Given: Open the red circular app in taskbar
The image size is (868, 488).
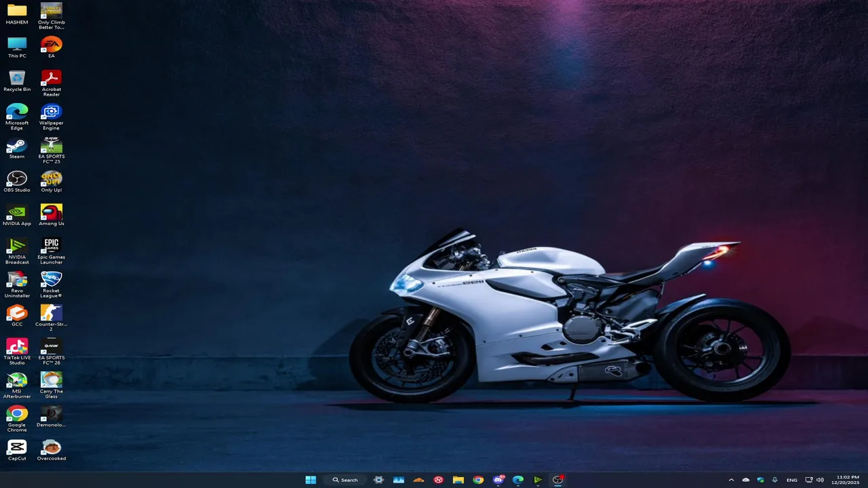Looking at the screenshot, I should (439, 480).
